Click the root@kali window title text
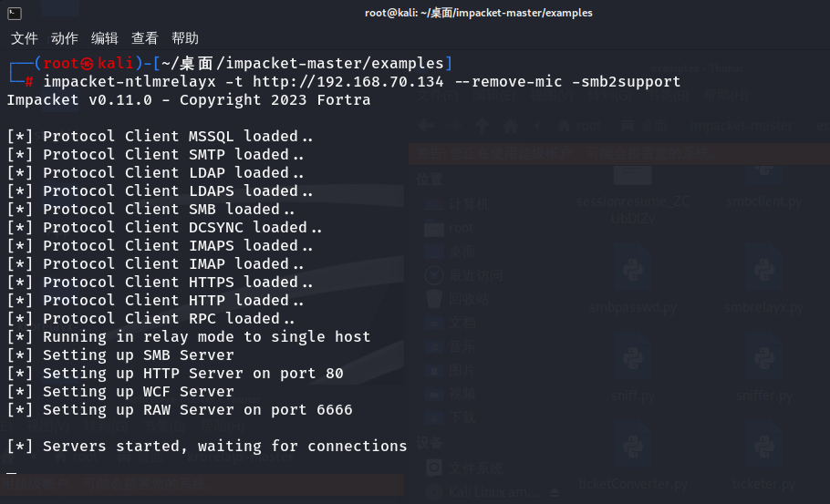830x504 pixels. 479,13
